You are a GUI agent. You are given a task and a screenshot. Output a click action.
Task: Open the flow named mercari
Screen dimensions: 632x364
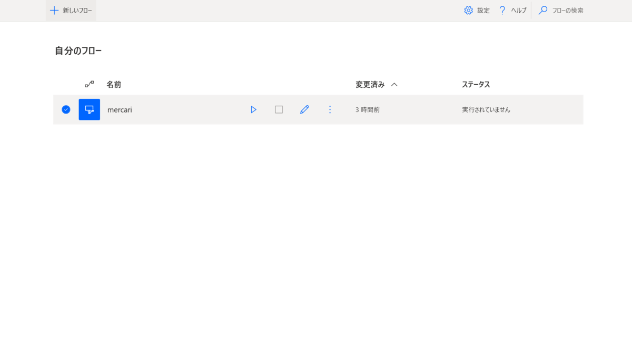point(120,109)
